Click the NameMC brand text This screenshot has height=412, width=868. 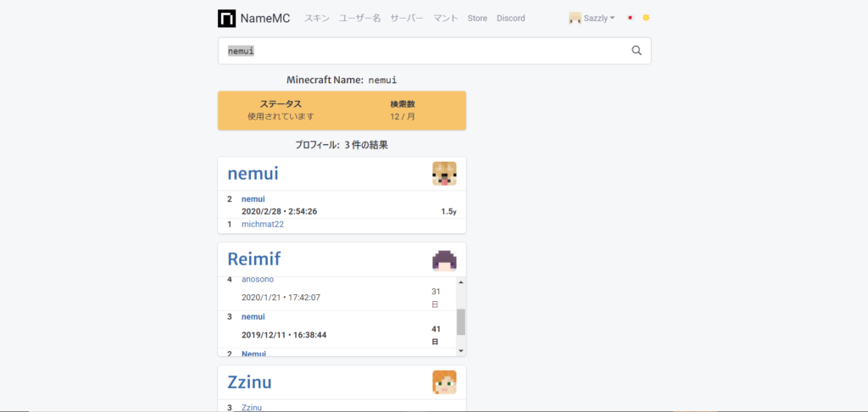coord(265,19)
